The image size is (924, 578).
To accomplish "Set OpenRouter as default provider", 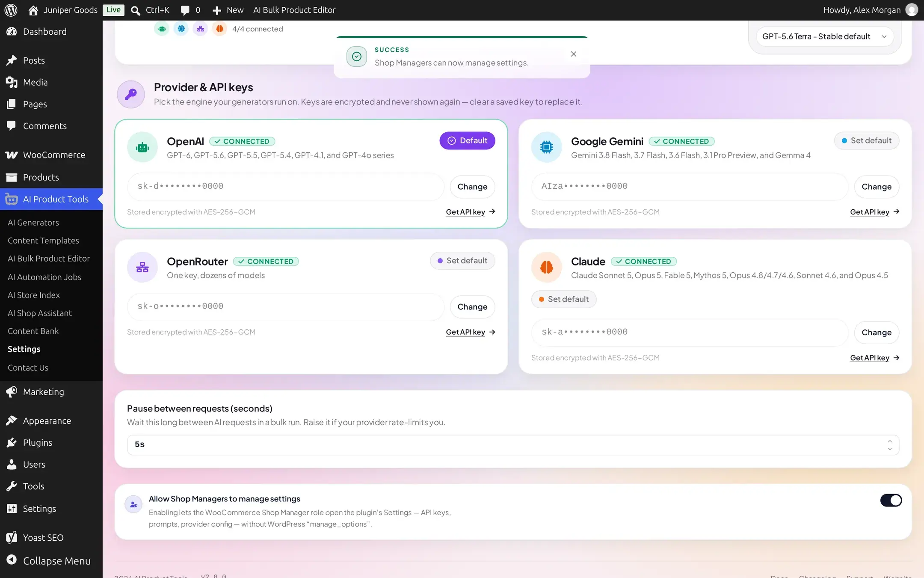I will 462,261.
